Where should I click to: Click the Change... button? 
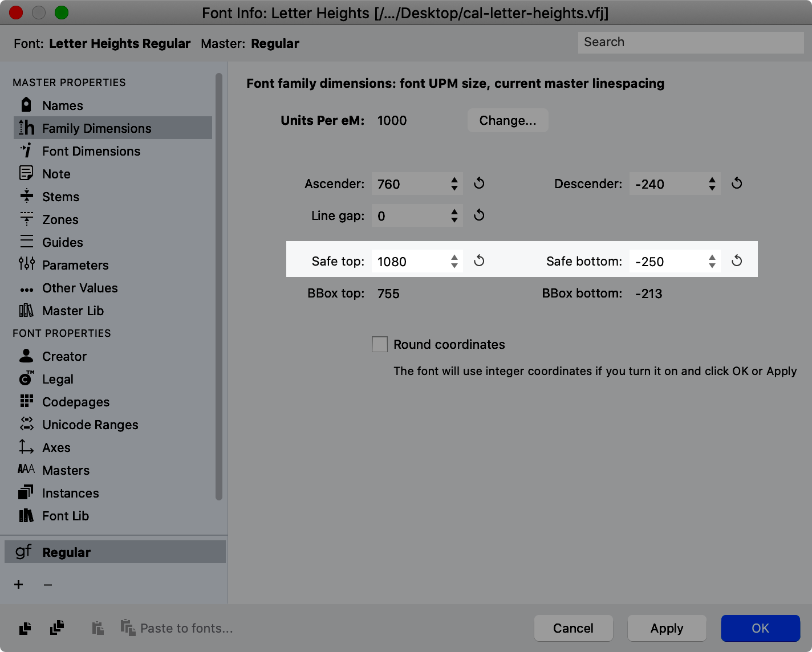[507, 120]
